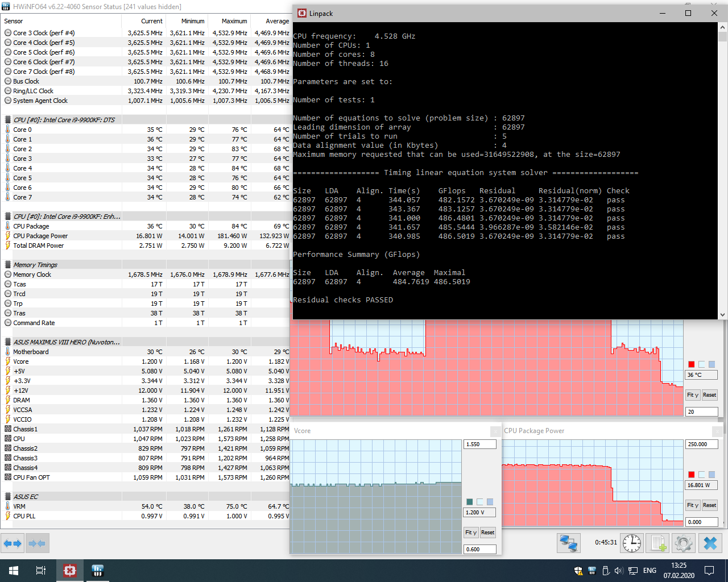Select the HWiNFO taskbar button
Image resolution: width=728 pixels, height=582 pixels.
(x=97, y=571)
